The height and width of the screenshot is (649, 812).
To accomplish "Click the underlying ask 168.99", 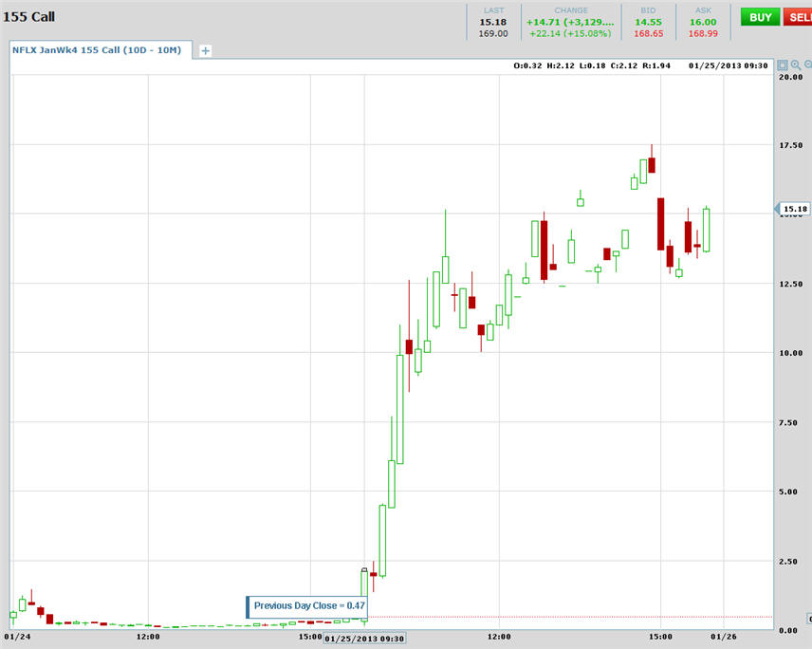I will pyautogui.click(x=703, y=33).
